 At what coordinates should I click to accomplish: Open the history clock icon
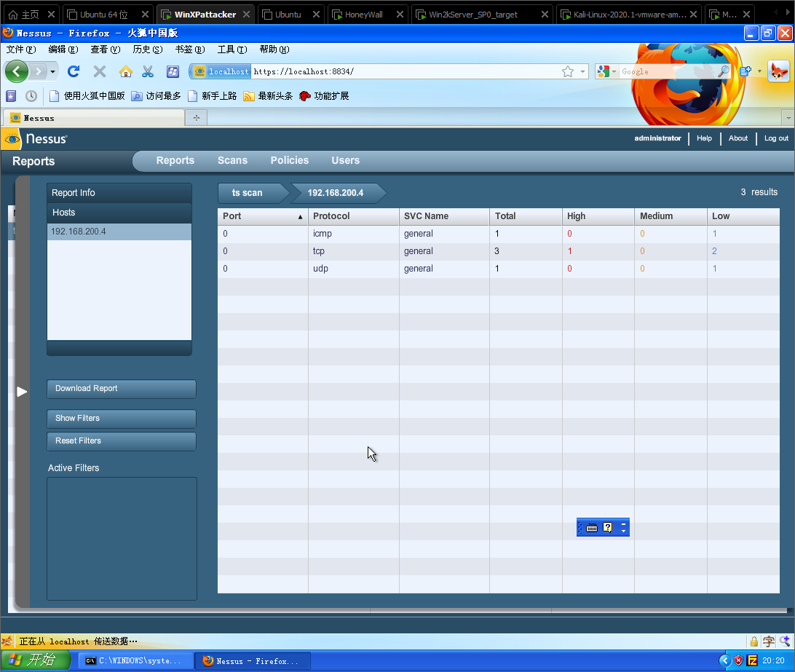coord(31,96)
